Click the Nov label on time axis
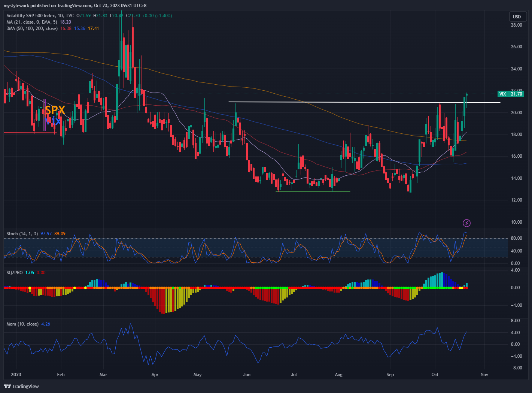Image resolution: width=532 pixels, height=393 pixels. click(484, 375)
